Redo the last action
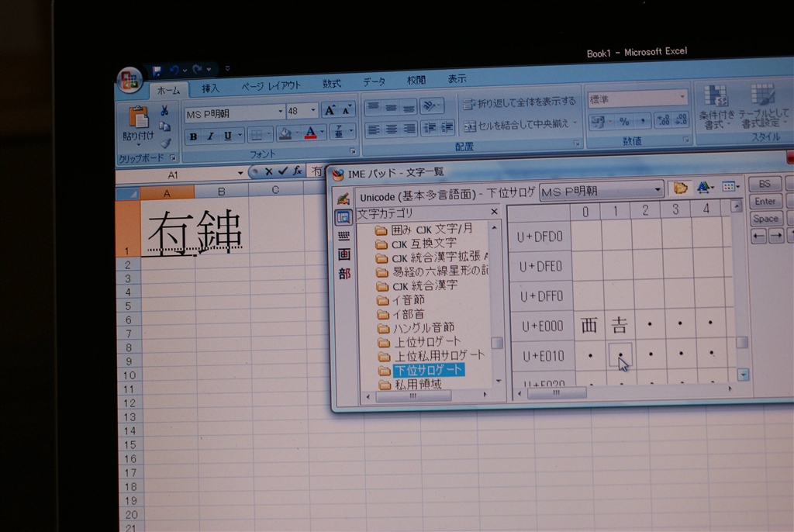The height and width of the screenshot is (532, 794). tap(196, 70)
